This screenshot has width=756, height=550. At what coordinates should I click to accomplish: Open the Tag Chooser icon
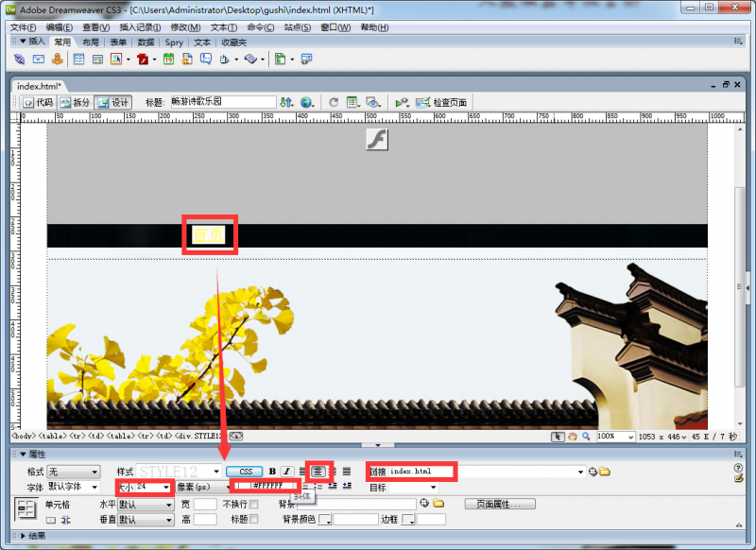coord(306,60)
